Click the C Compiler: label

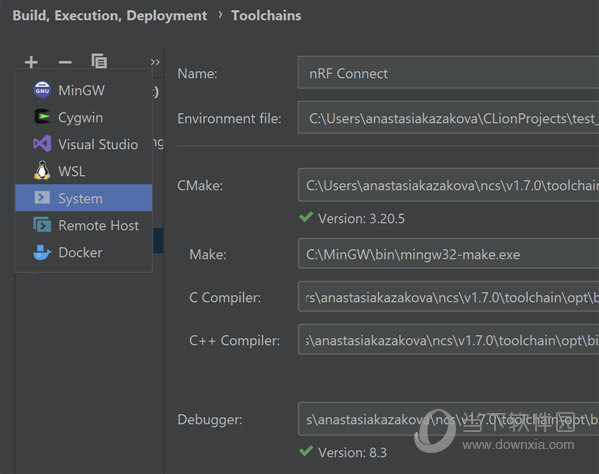coord(225,298)
